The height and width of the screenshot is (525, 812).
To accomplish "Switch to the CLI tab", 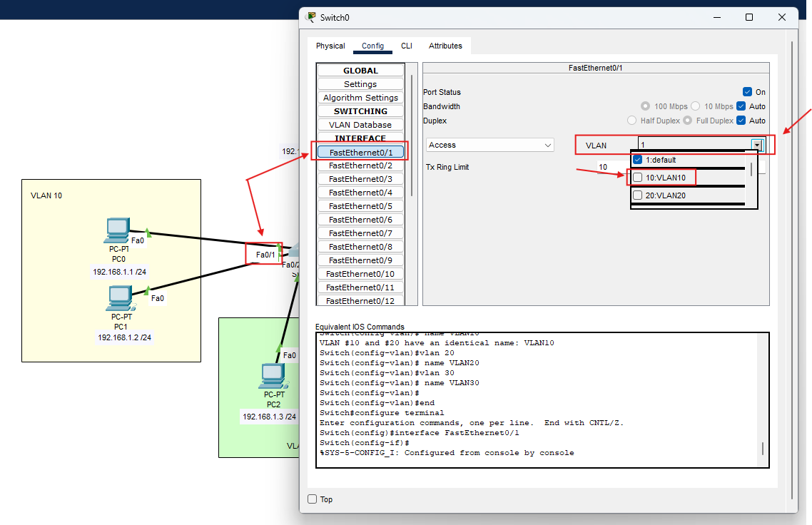I will [407, 46].
